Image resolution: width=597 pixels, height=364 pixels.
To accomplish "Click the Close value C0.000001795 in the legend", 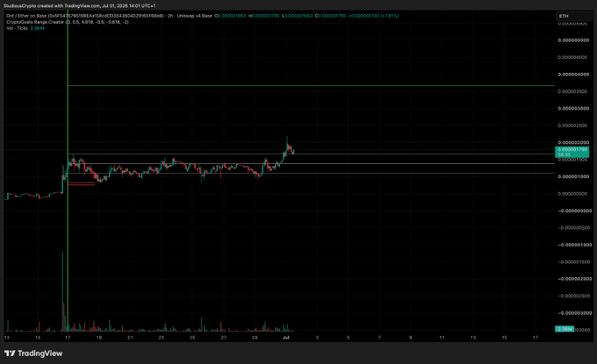I will (330, 16).
